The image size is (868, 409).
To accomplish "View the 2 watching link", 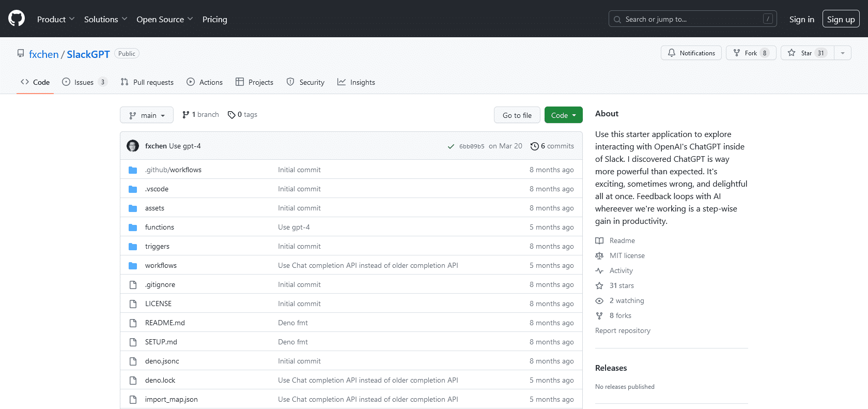I will pos(620,300).
